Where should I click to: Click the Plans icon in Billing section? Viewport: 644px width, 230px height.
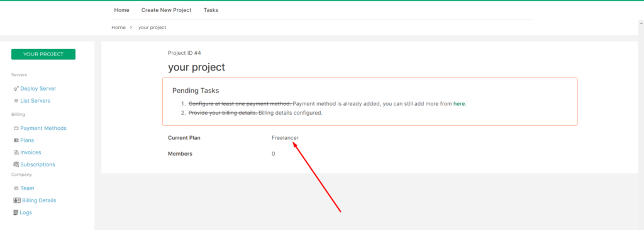coord(16,141)
